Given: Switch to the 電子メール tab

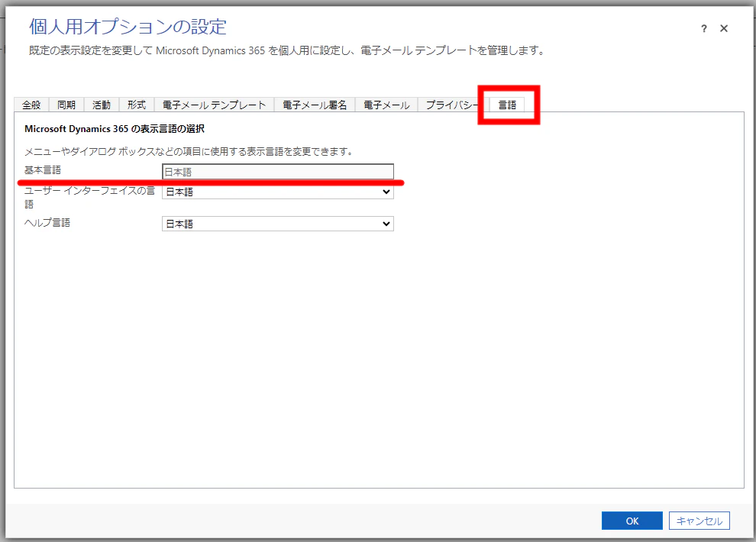Looking at the screenshot, I should (386, 105).
